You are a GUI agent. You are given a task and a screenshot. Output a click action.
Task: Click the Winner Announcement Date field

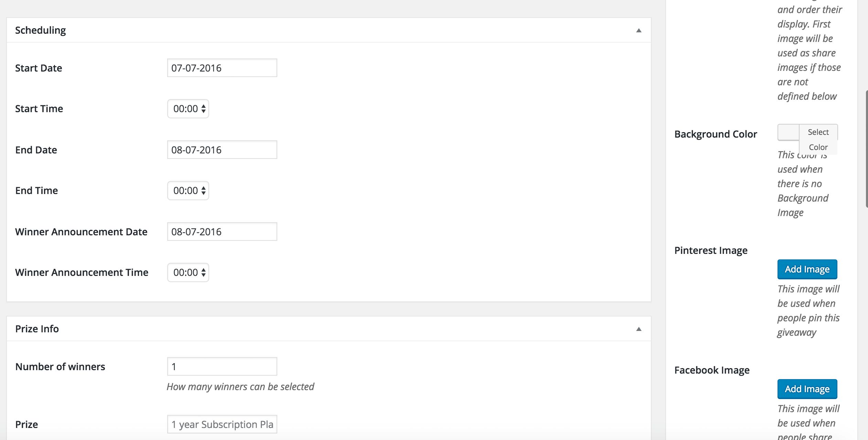pyautogui.click(x=222, y=232)
